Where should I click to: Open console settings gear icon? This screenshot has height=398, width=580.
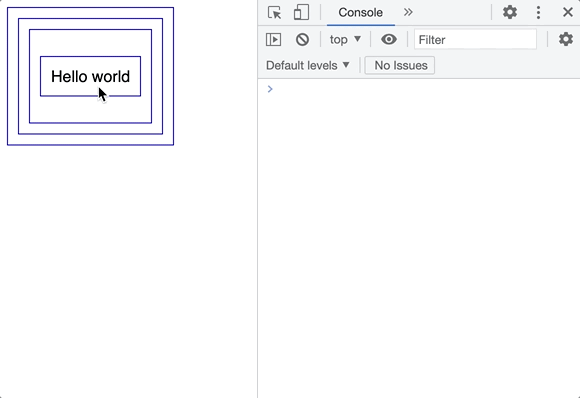(x=566, y=39)
